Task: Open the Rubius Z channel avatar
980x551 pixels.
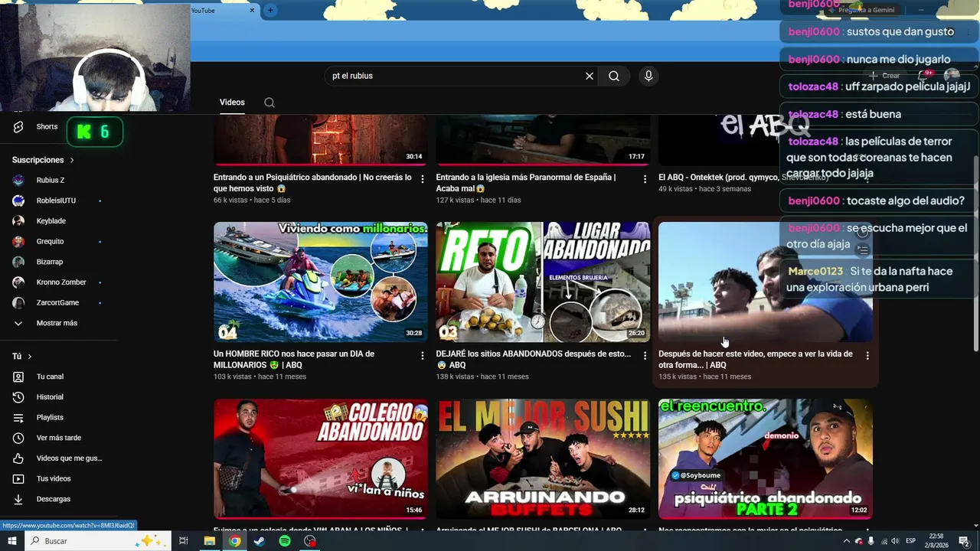Action: click(18, 181)
